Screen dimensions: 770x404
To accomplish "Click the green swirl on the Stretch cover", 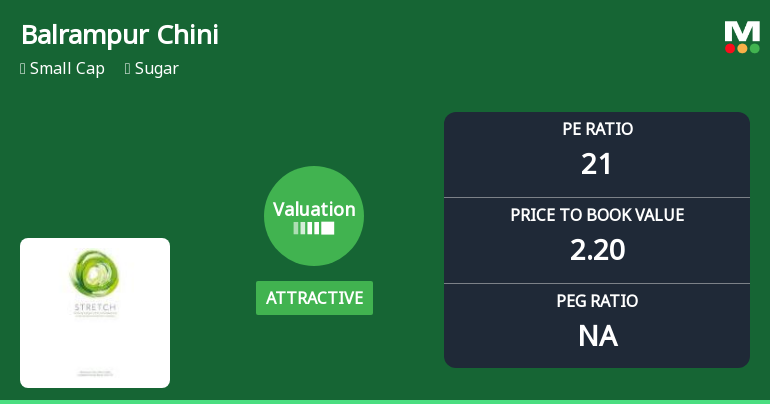I will click(94, 271).
